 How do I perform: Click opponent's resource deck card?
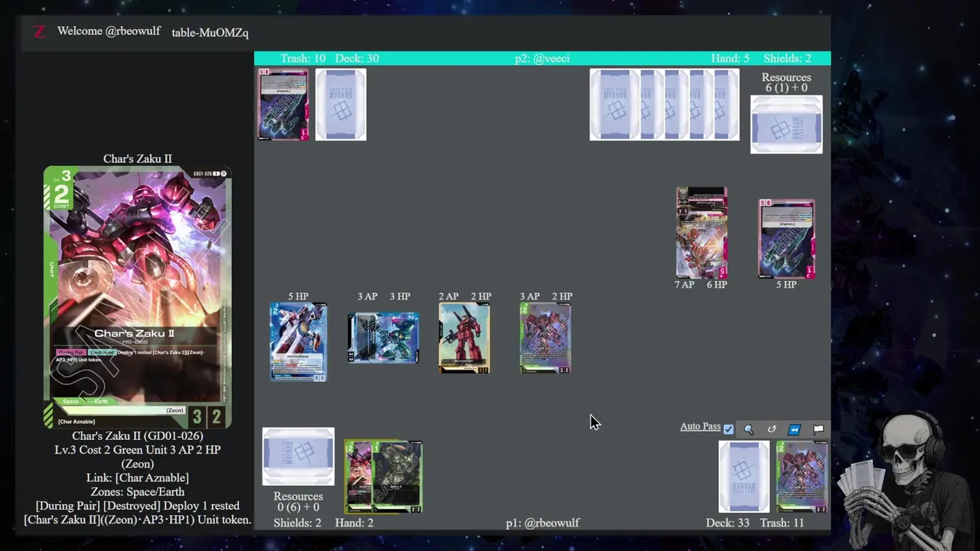pos(786,125)
